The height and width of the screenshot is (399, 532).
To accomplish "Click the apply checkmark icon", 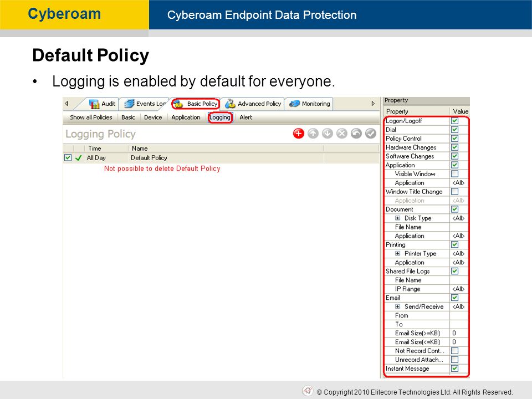I will (x=371, y=134).
